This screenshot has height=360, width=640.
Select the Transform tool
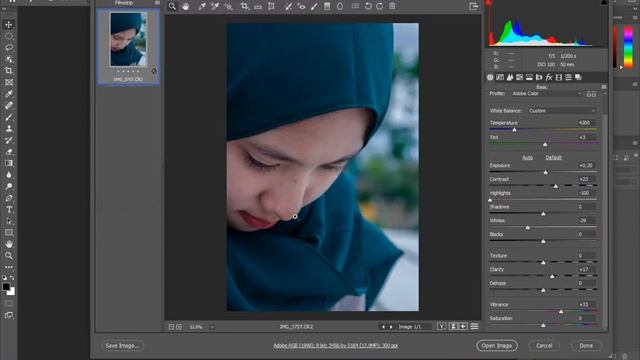[271, 6]
